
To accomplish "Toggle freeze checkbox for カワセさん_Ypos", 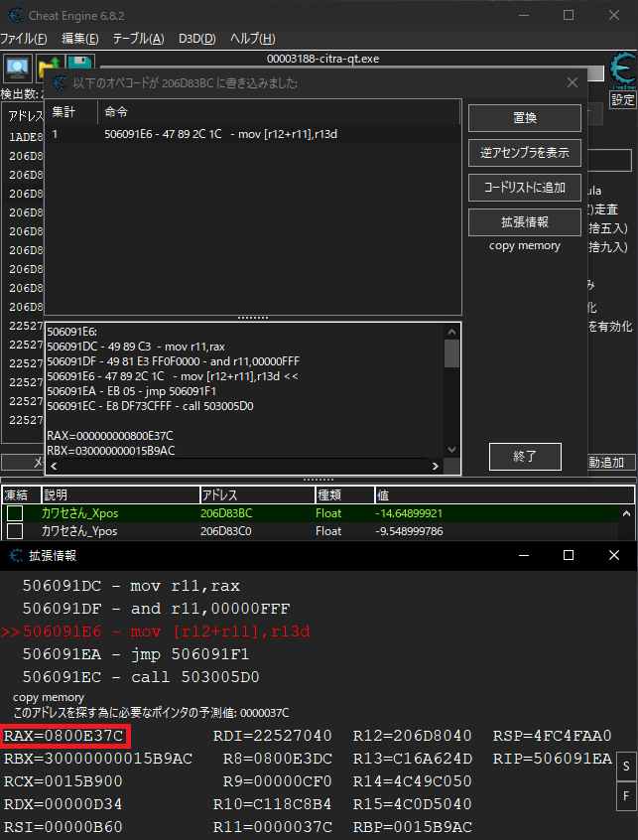I will coord(15,531).
